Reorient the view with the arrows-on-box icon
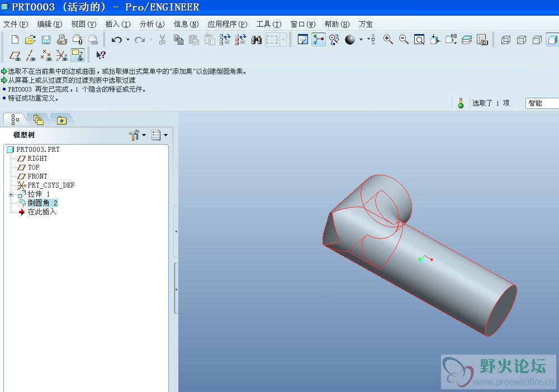This screenshot has width=559, height=392. [x=435, y=40]
